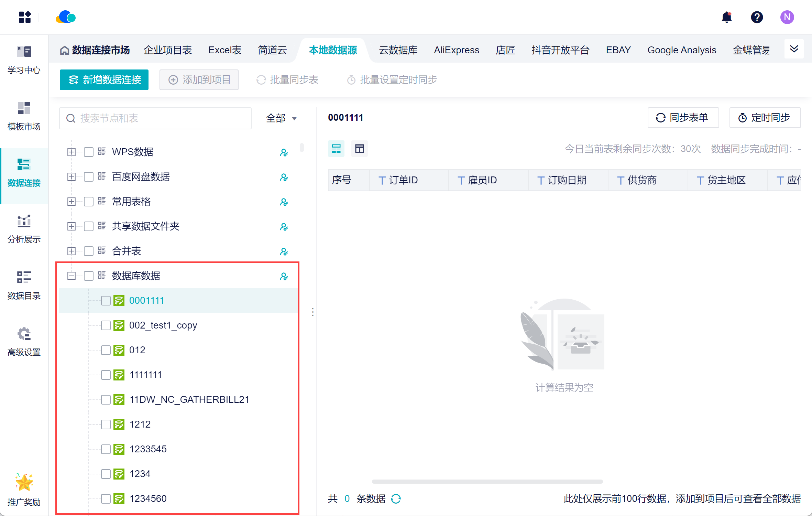Switch to the Excel表 tab
Image resolution: width=812 pixels, height=516 pixels.
(225, 50)
